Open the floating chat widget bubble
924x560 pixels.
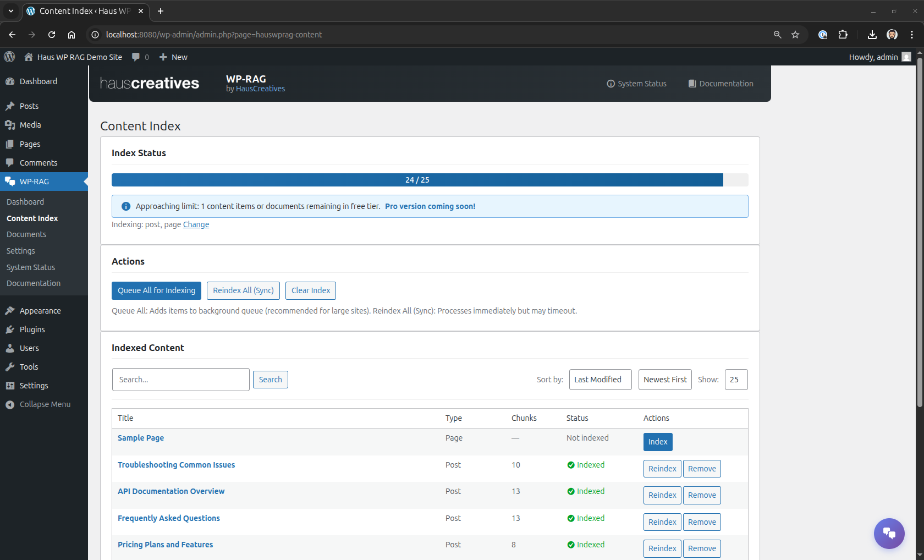(889, 534)
